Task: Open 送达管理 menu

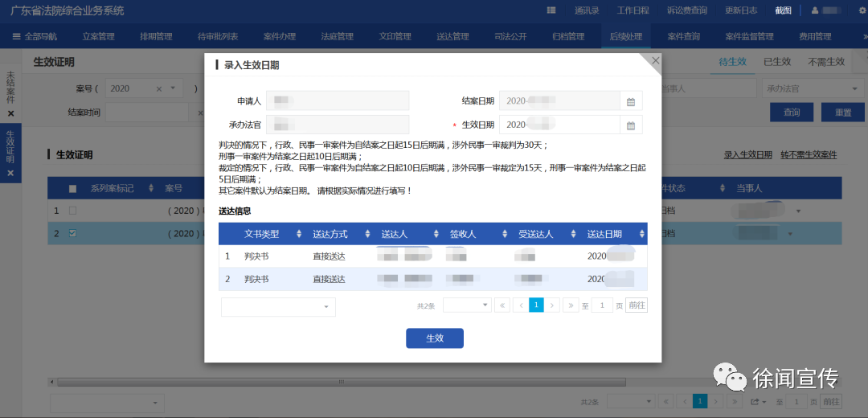Action: [452, 36]
